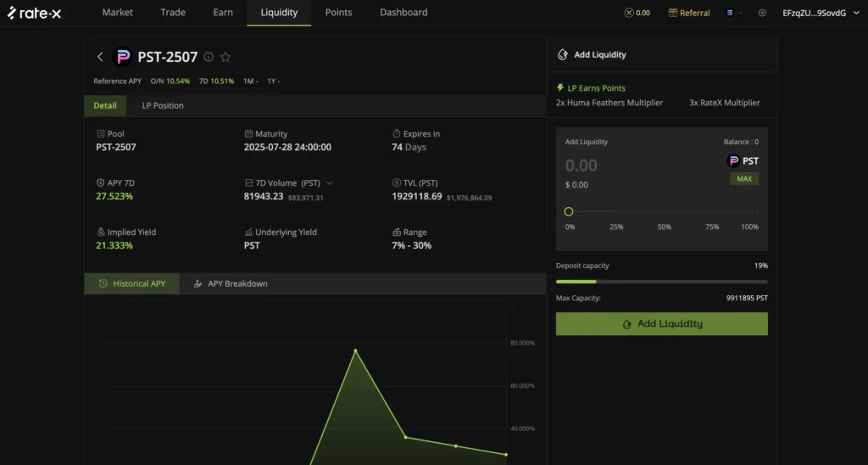Click the Underlying Yield chart icon
The height and width of the screenshot is (465, 868).
[248, 232]
